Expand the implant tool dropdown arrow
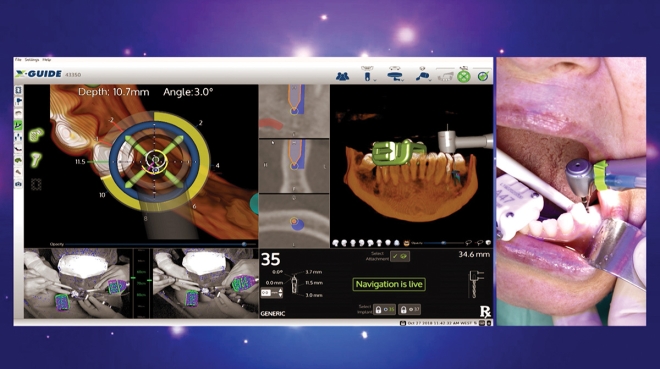660x369 pixels. tap(375, 80)
